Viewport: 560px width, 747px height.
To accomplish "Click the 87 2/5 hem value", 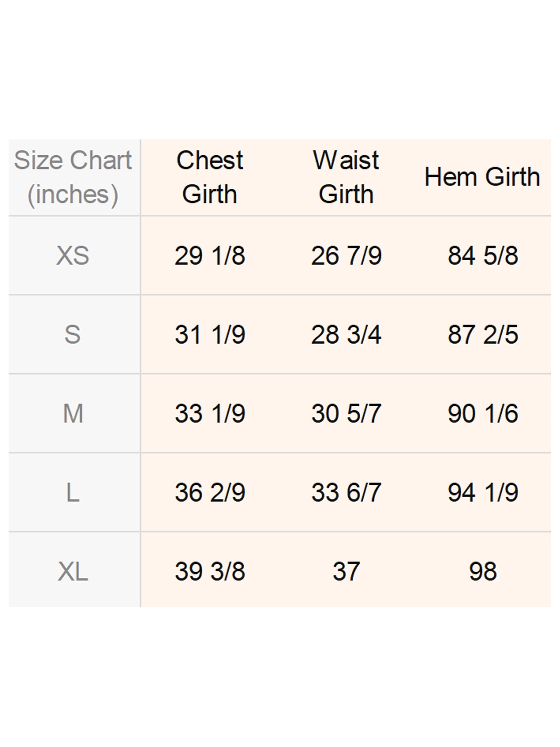I will [482, 334].
